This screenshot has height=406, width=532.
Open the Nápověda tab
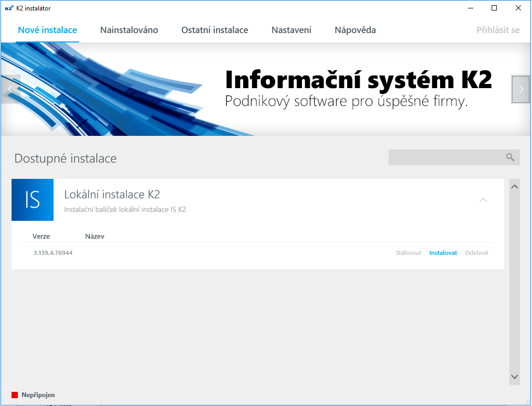pos(355,30)
